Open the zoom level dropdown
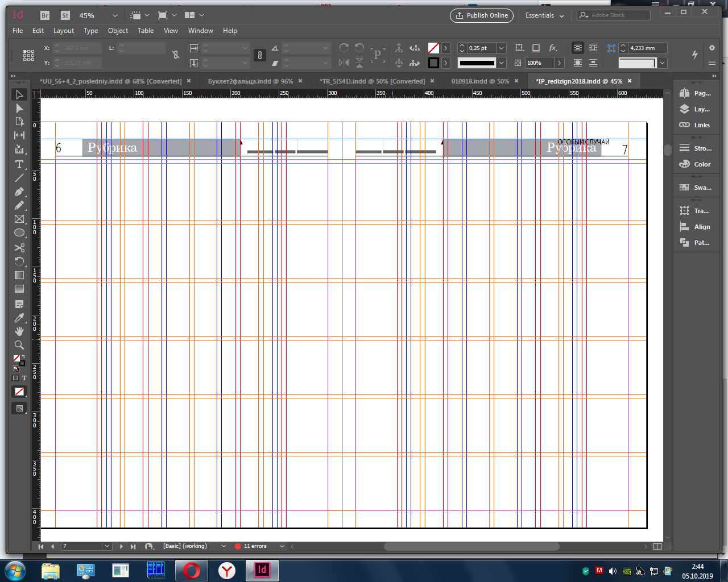 pos(115,15)
